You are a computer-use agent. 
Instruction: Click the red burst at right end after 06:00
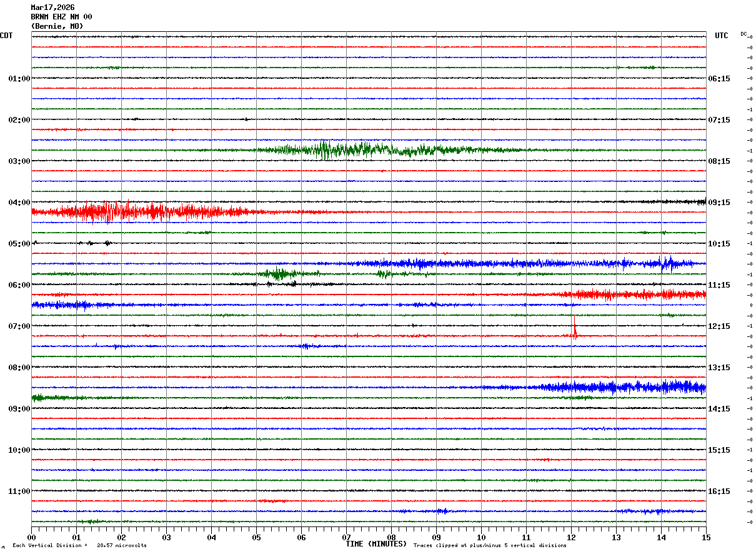click(631, 294)
